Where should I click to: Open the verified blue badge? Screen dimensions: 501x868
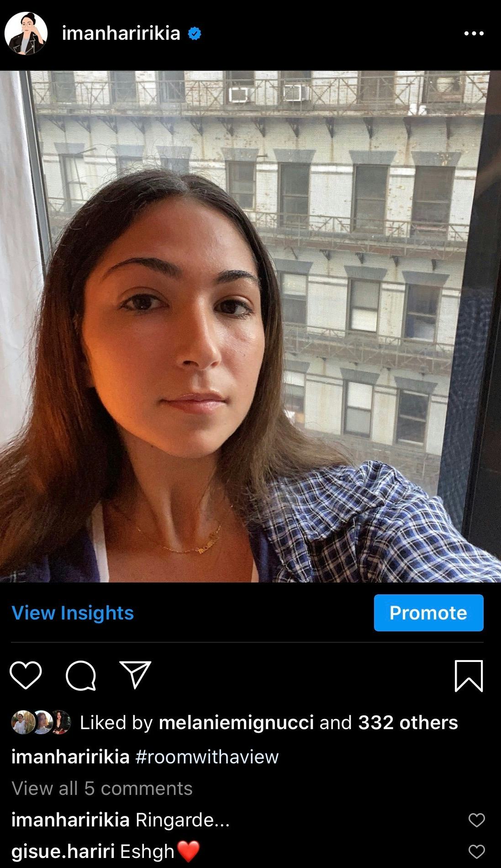click(195, 33)
